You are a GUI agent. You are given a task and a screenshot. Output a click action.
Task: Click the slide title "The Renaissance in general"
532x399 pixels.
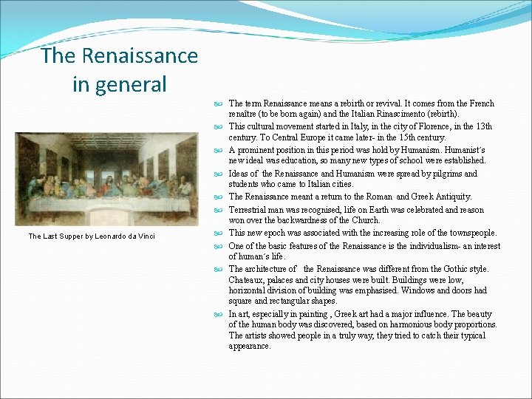[x=119, y=69]
